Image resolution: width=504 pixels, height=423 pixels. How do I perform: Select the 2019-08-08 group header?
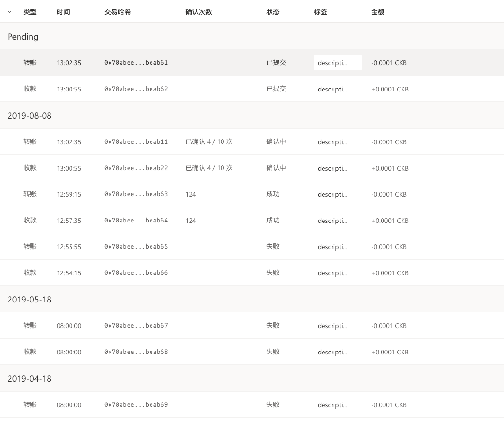point(252,115)
